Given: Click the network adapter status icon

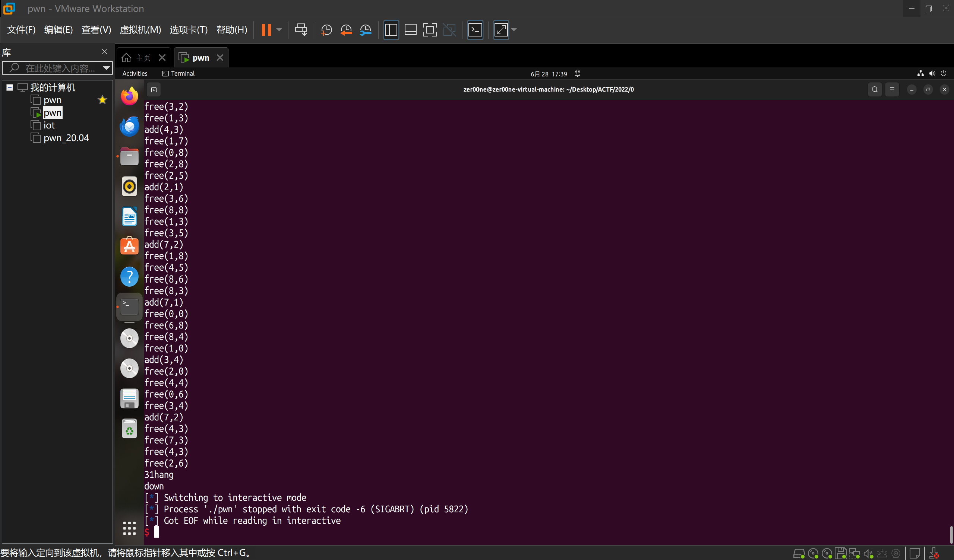Looking at the screenshot, I should (x=855, y=554).
